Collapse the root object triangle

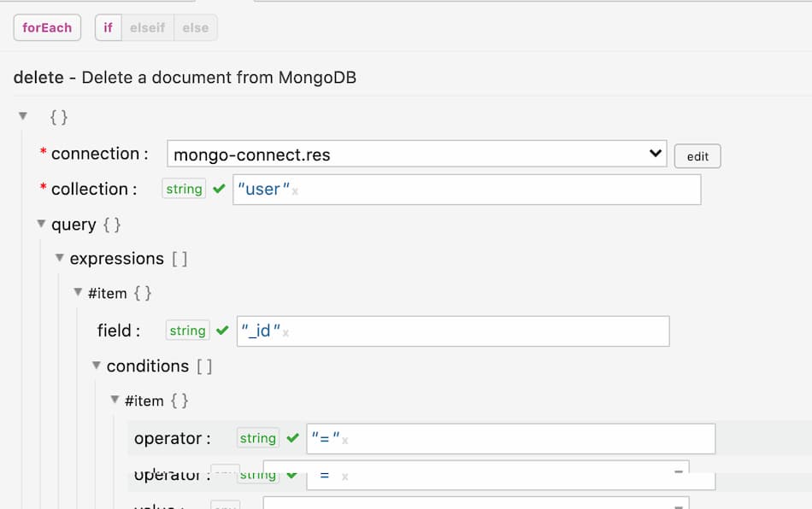pyautogui.click(x=23, y=116)
